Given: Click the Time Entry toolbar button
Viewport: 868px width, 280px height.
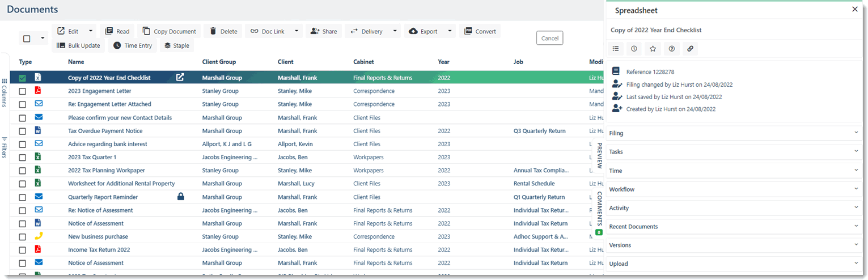Looking at the screenshot, I should (133, 45).
